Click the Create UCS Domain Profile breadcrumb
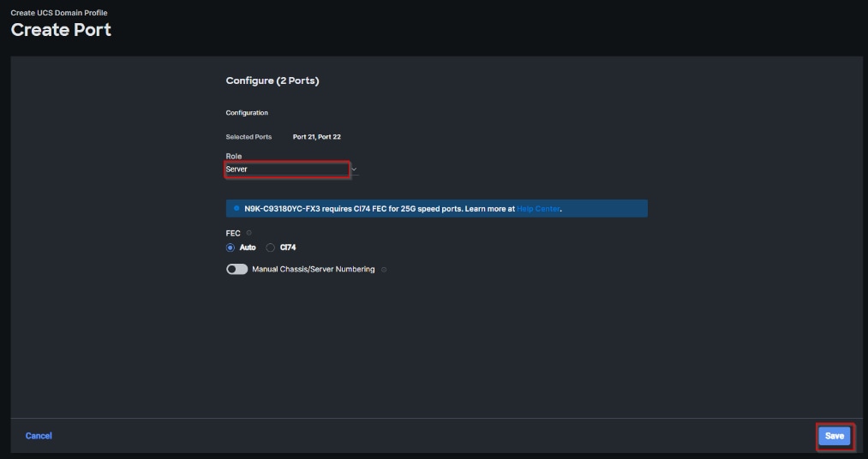 [59, 13]
